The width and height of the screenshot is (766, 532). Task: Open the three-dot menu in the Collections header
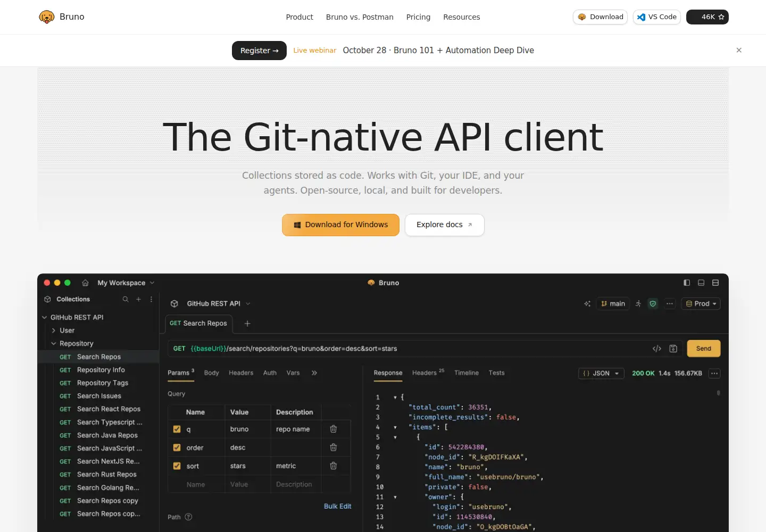tap(151, 300)
